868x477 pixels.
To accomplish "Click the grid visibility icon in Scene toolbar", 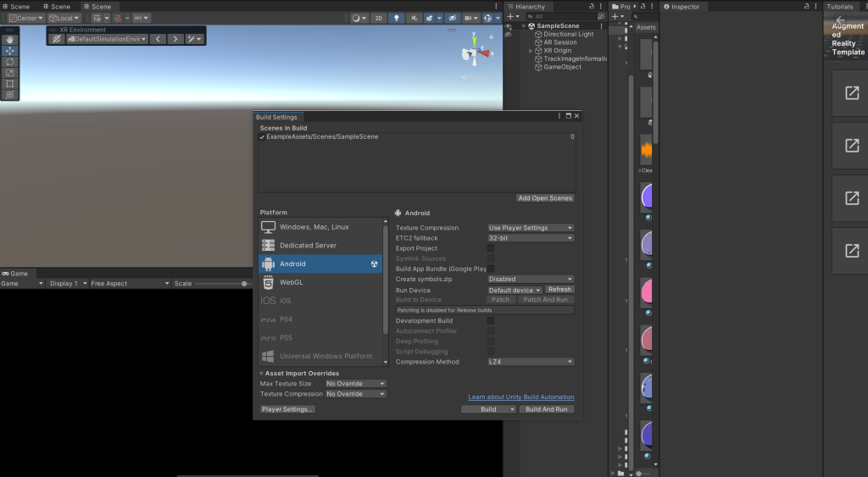I will pos(97,19).
